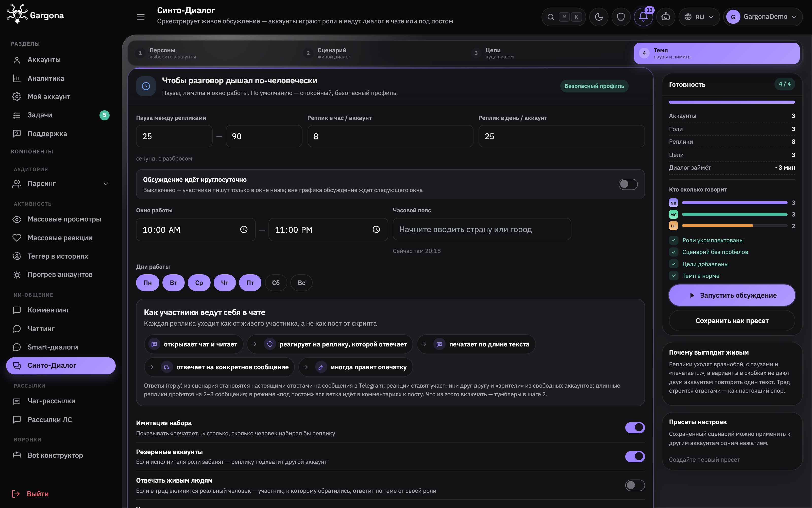812x508 pixels.
Task: Enable Обсуждение идёт круглосуточно switch
Action: [x=628, y=184]
